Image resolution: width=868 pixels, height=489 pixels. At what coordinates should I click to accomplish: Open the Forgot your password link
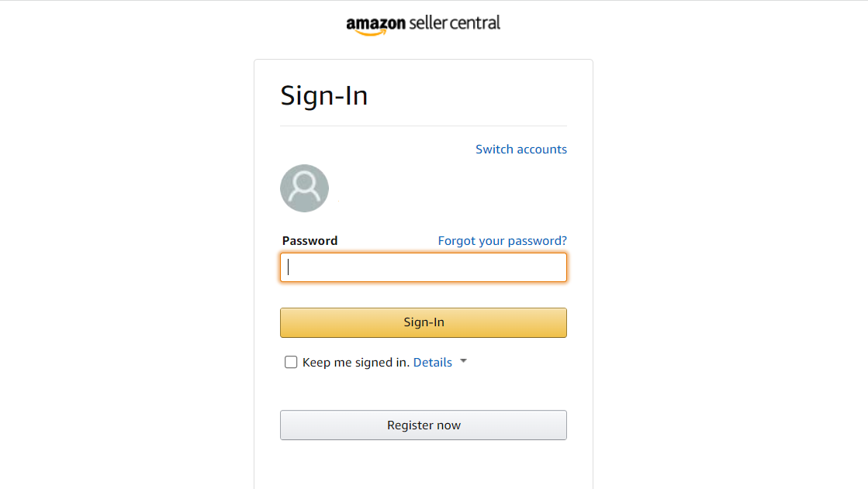click(x=502, y=241)
